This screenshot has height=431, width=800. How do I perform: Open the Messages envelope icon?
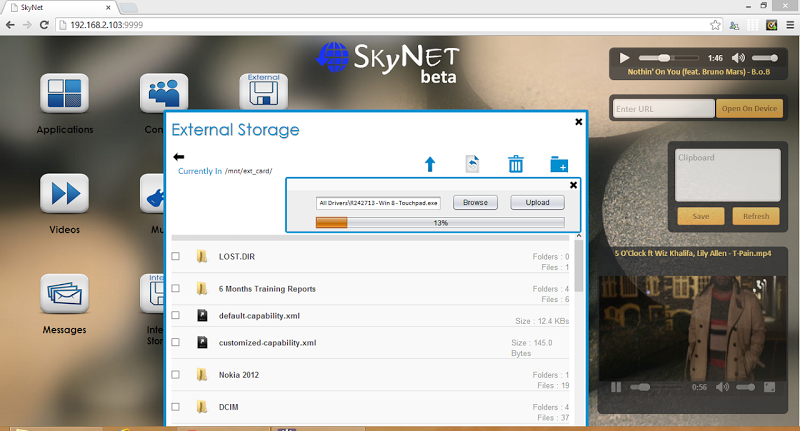[64, 294]
